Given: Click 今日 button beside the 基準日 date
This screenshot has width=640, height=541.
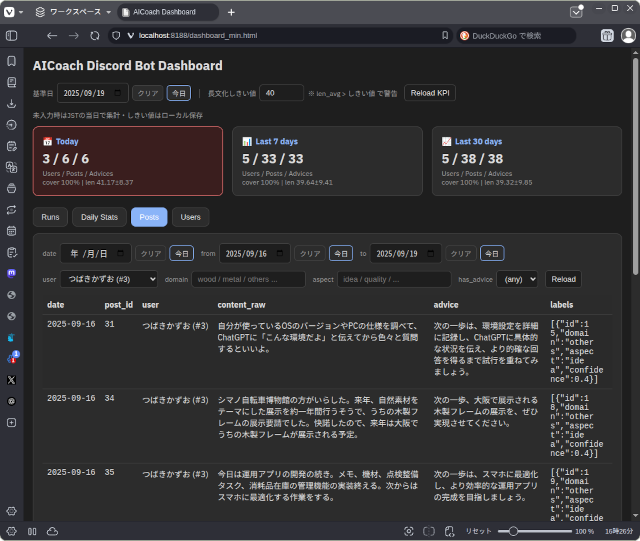Looking at the screenshot, I should (x=178, y=93).
